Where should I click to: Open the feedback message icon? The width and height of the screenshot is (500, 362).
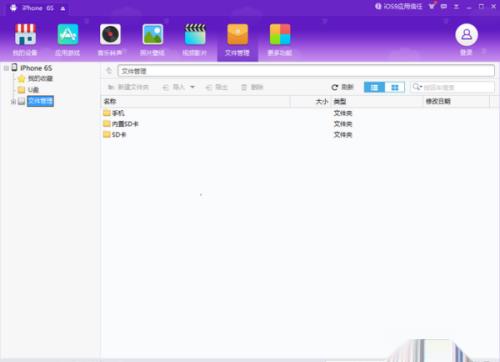pos(444,6)
